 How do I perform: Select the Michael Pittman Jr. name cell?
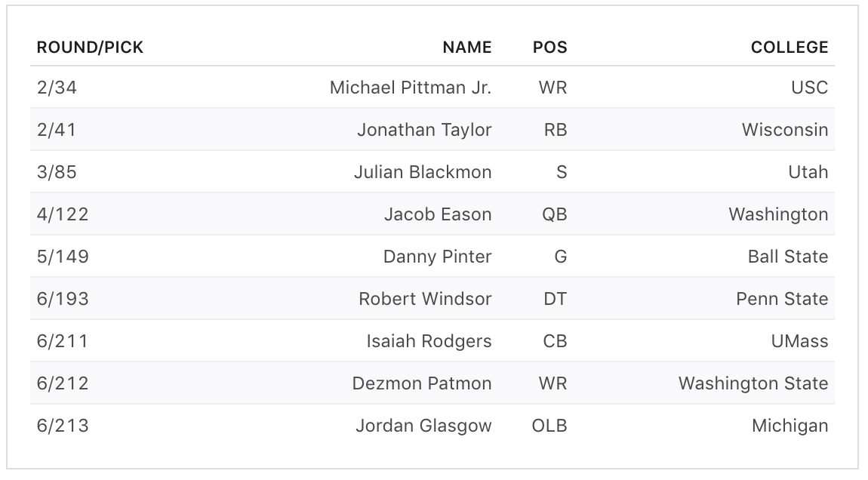point(411,88)
